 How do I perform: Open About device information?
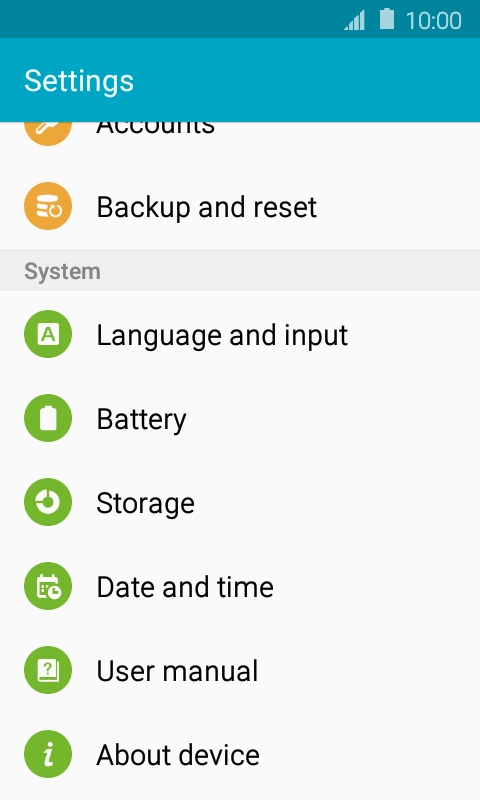pyautogui.click(x=240, y=754)
